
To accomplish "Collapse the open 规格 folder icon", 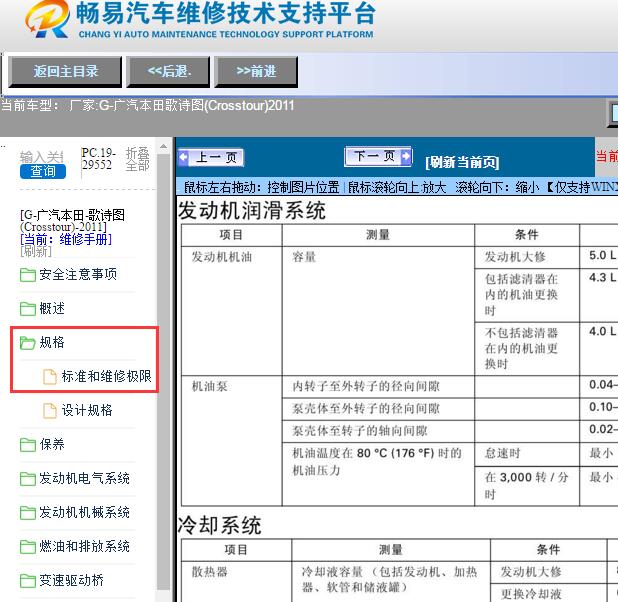I will (28, 343).
